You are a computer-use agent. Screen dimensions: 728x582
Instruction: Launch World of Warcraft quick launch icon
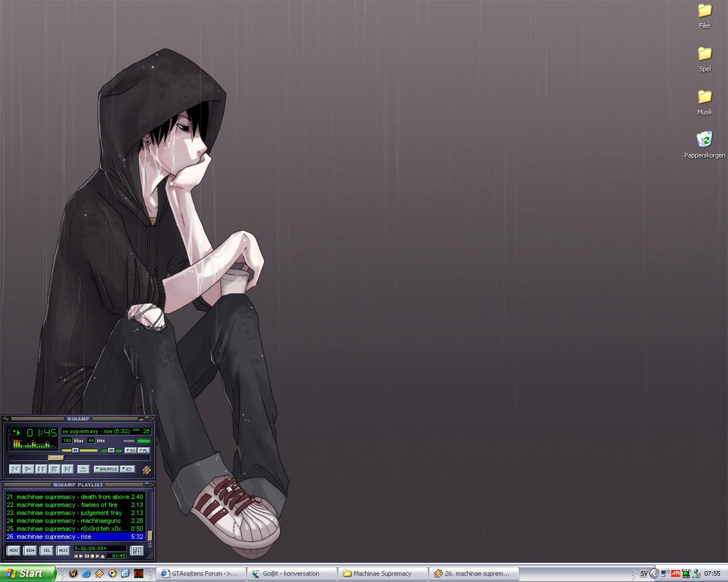(73, 573)
